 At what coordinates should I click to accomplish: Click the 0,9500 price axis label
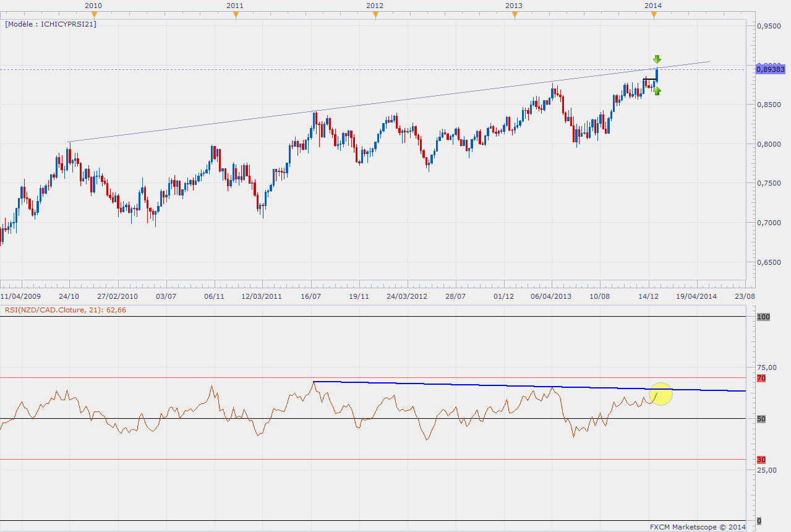click(x=769, y=26)
